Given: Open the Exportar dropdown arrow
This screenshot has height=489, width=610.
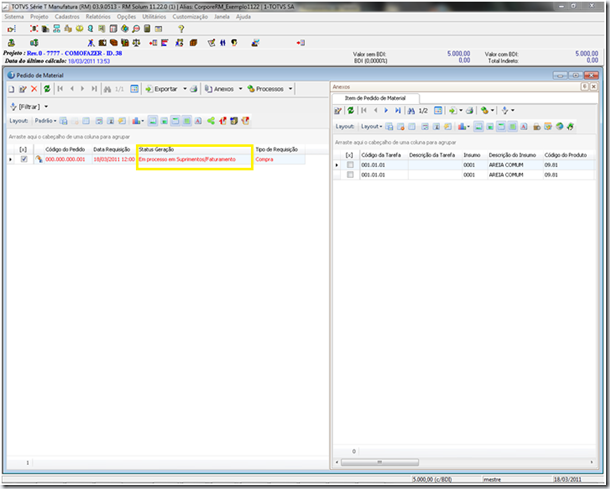Looking at the screenshot, I should pos(185,89).
